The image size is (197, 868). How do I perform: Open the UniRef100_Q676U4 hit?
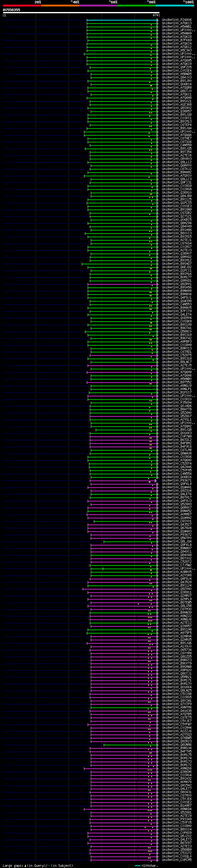click(x=177, y=528)
